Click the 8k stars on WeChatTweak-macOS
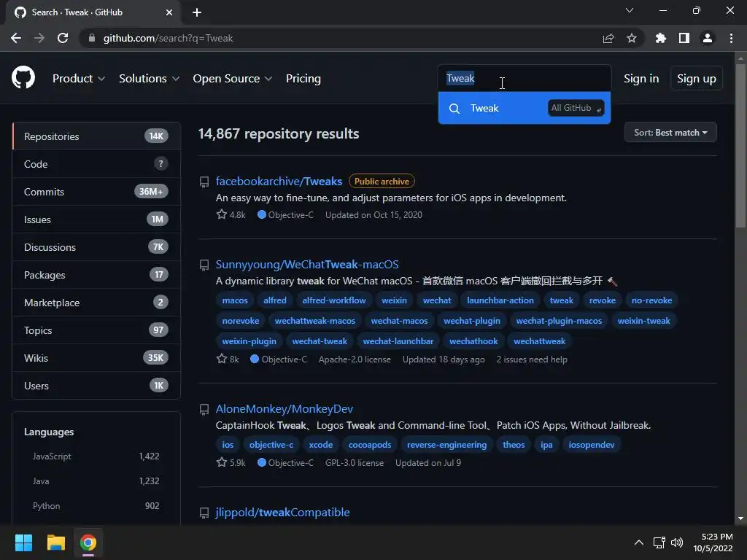The image size is (747, 560). tap(228, 359)
